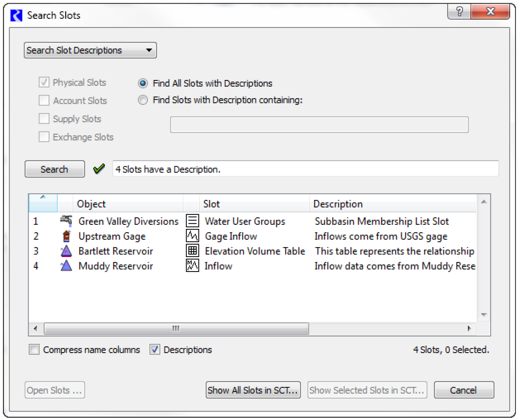This screenshot has height=420, width=520.
Task: Sort by the Object column header
Action: point(128,204)
